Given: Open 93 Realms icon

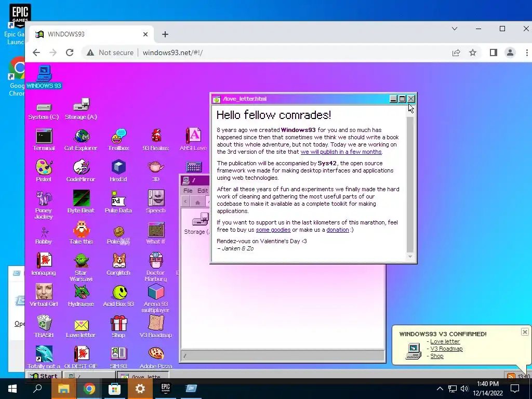Looking at the screenshot, I should (156, 140).
